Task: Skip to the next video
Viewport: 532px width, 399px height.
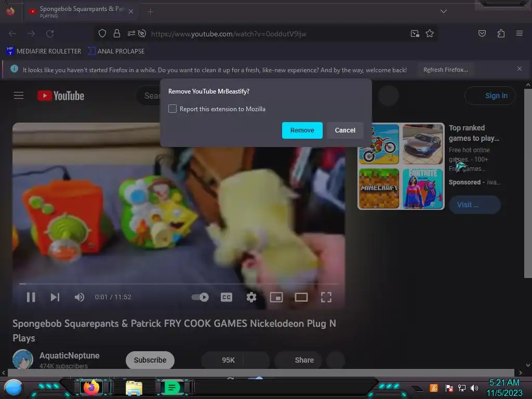Action: click(55, 297)
